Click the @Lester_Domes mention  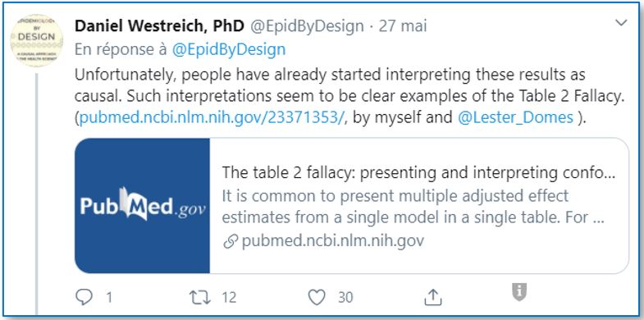tap(515, 118)
